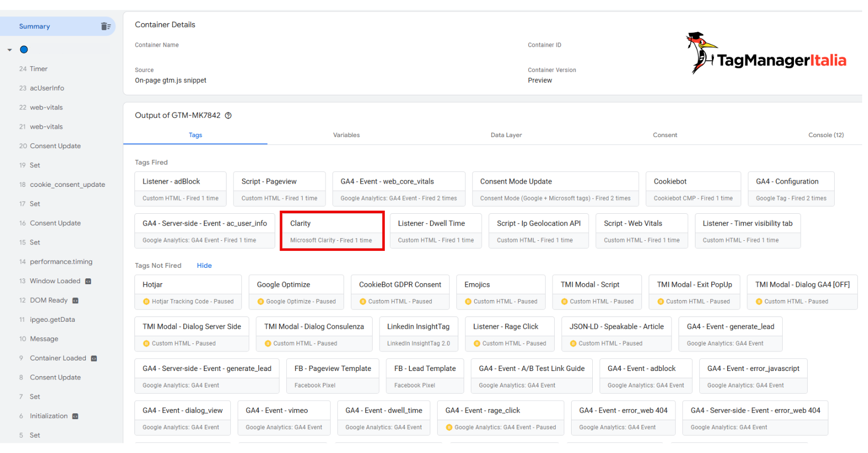The image size is (868, 453).
Task: Open JSON-LD - Speakable - Article tag
Action: pyautogui.click(x=617, y=334)
